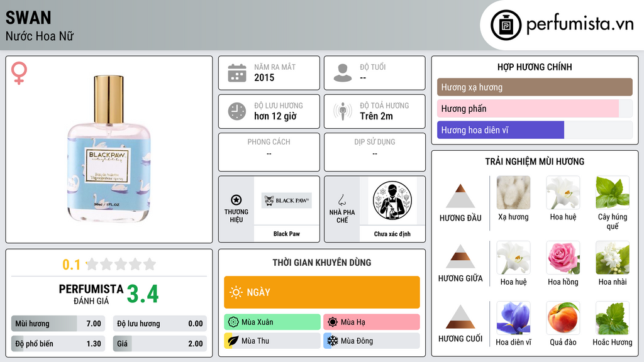Select the Xạ hương note image
The height and width of the screenshot is (362, 644).
tap(513, 192)
